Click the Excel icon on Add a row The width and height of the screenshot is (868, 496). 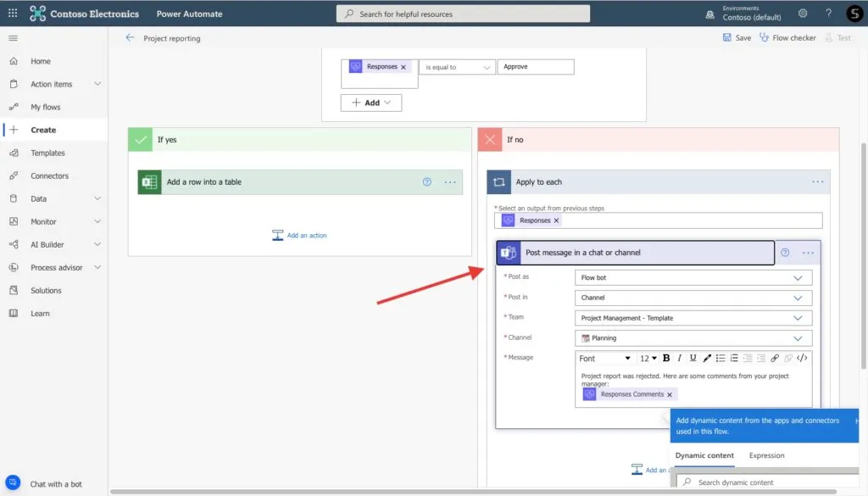149,182
